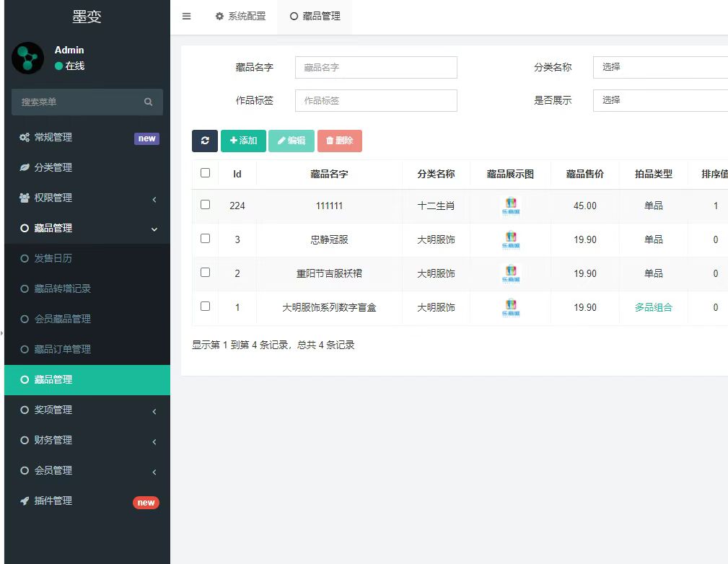Image resolution: width=728 pixels, height=564 pixels.
Task: Open 分类管理 leaf icon item
Action: [53, 167]
